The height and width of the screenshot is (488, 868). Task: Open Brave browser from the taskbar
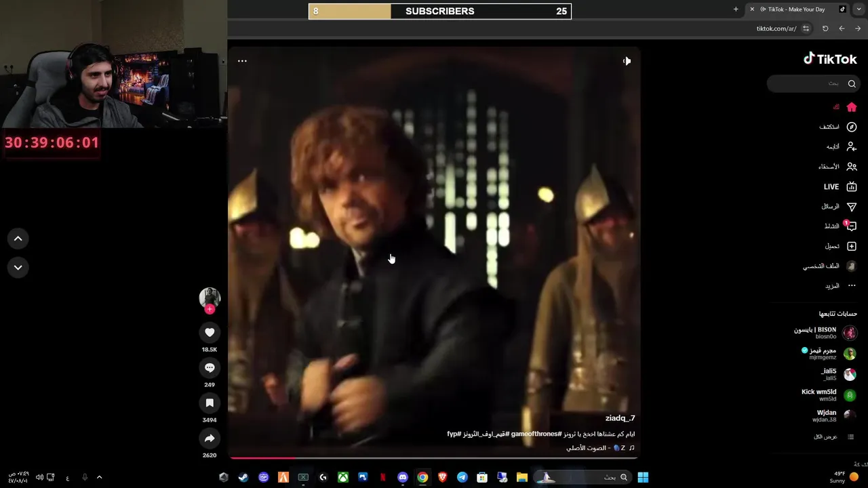pos(442,477)
